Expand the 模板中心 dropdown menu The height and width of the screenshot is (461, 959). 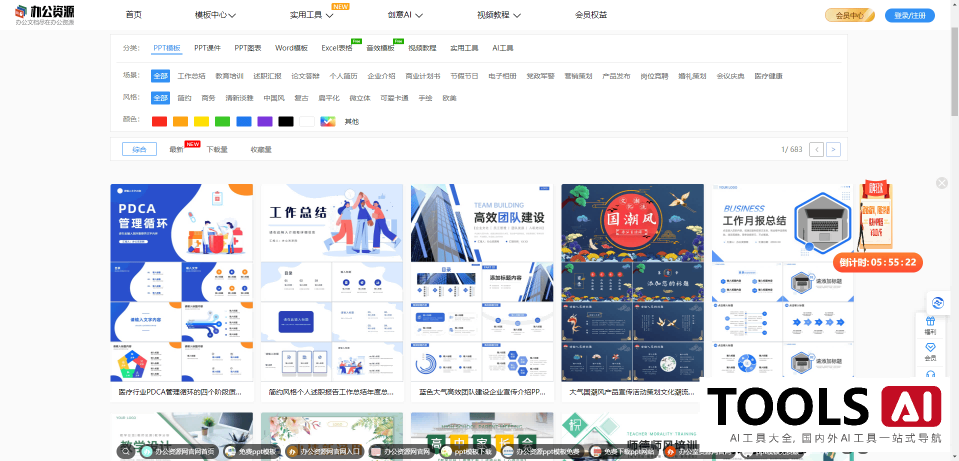[215, 15]
